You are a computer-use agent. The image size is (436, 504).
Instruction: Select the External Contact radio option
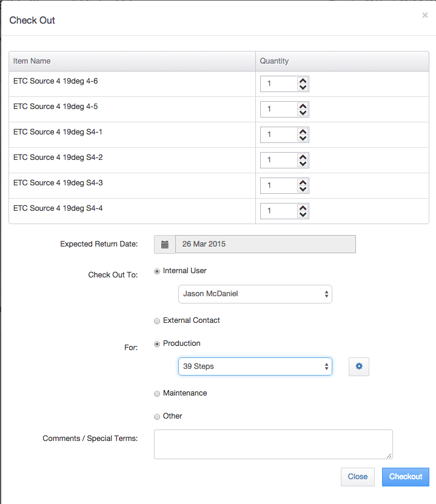[157, 321]
